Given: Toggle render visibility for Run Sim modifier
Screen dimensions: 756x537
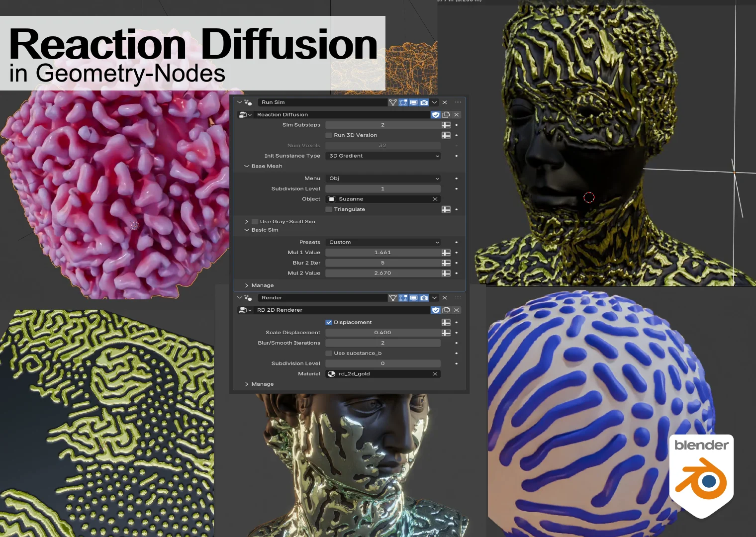Looking at the screenshot, I should [x=424, y=102].
